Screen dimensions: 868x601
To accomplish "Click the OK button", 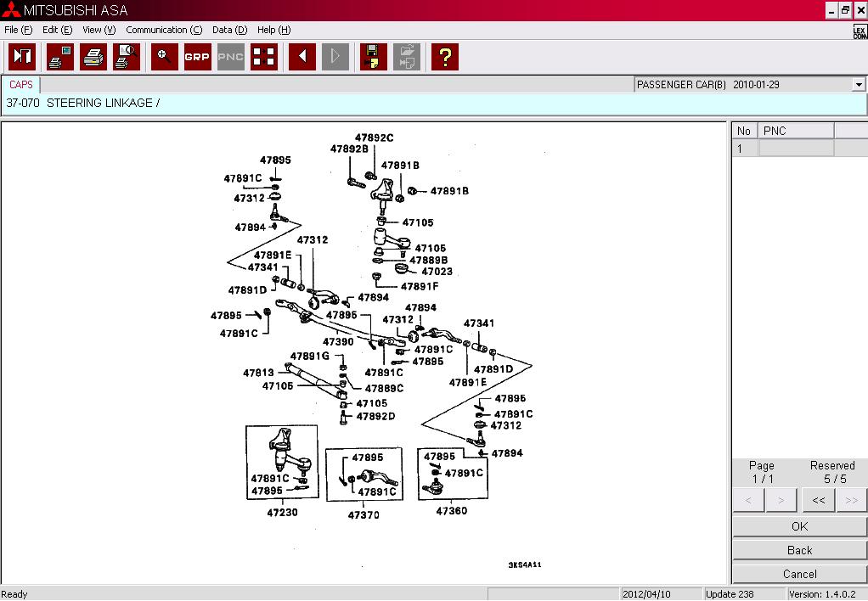I will coord(799,526).
